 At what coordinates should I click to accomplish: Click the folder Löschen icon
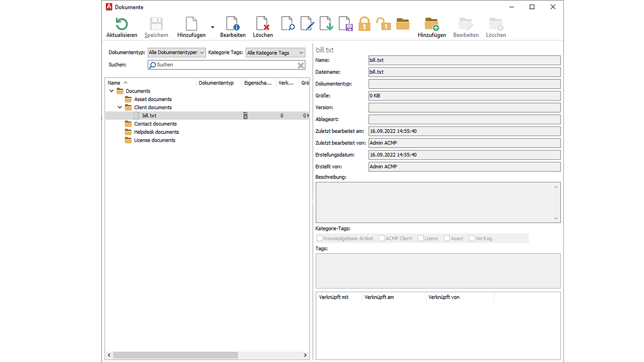click(496, 24)
